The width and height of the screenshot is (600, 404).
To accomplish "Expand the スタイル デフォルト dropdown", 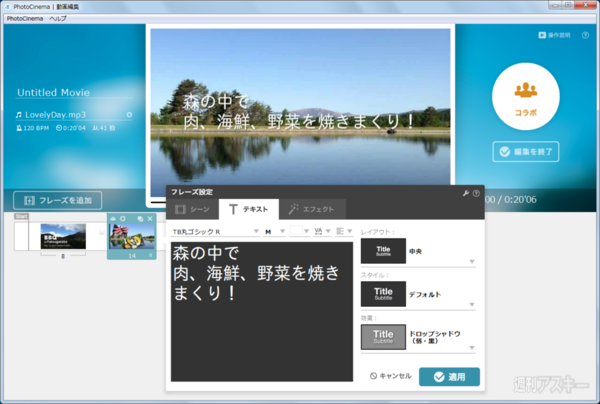I will pyautogui.click(x=472, y=305).
